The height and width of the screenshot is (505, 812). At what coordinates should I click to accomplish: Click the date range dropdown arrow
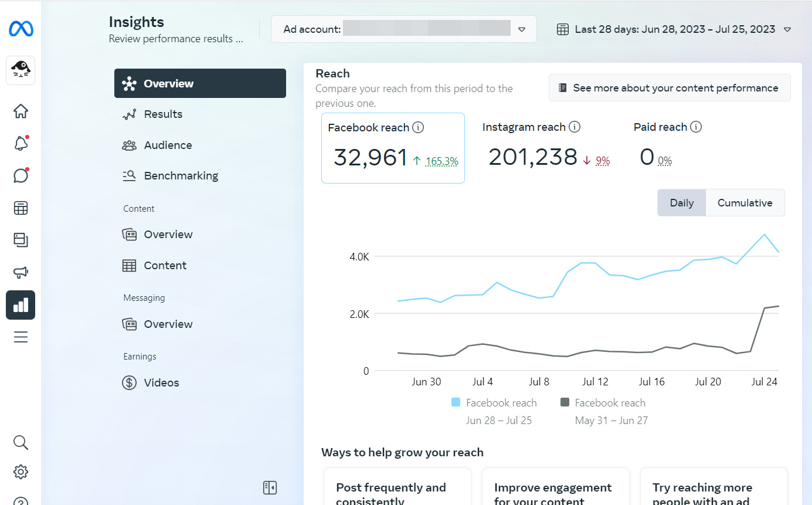787,29
